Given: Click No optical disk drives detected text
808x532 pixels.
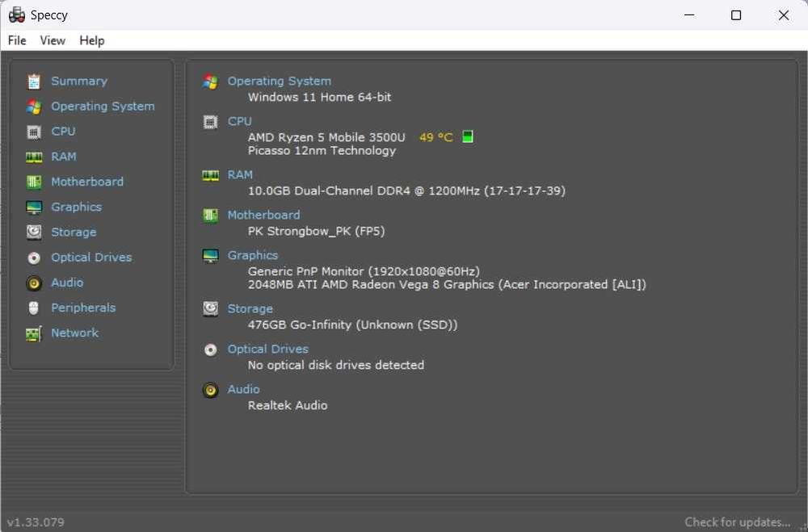Looking at the screenshot, I should tap(336, 365).
